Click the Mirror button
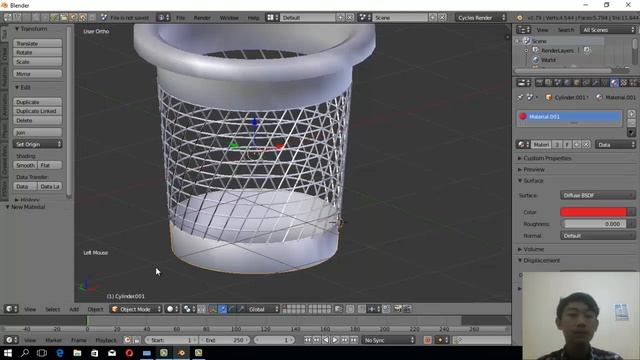This screenshot has width=640, height=360. click(x=38, y=74)
